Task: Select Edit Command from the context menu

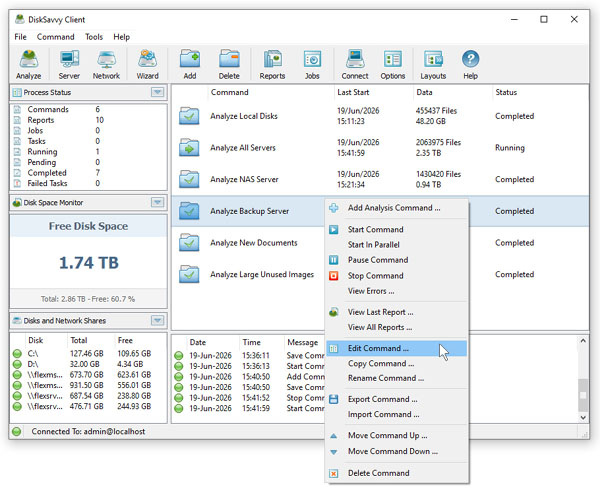Action: tap(397, 348)
